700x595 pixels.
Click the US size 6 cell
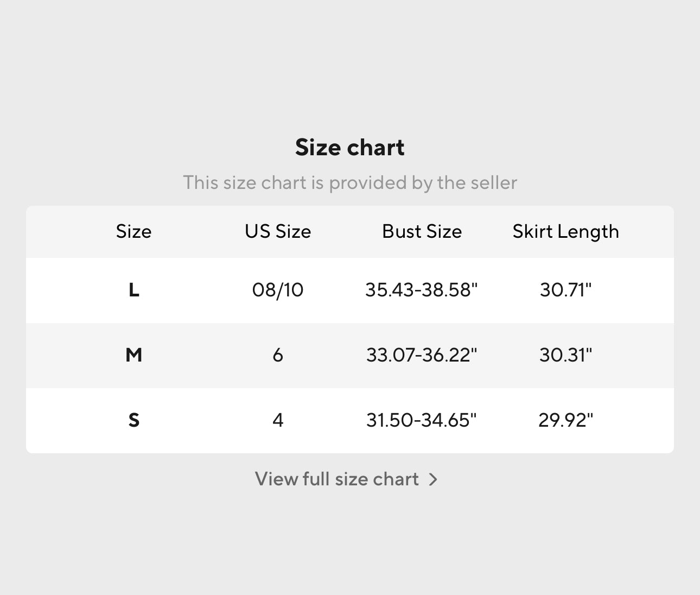coord(278,355)
